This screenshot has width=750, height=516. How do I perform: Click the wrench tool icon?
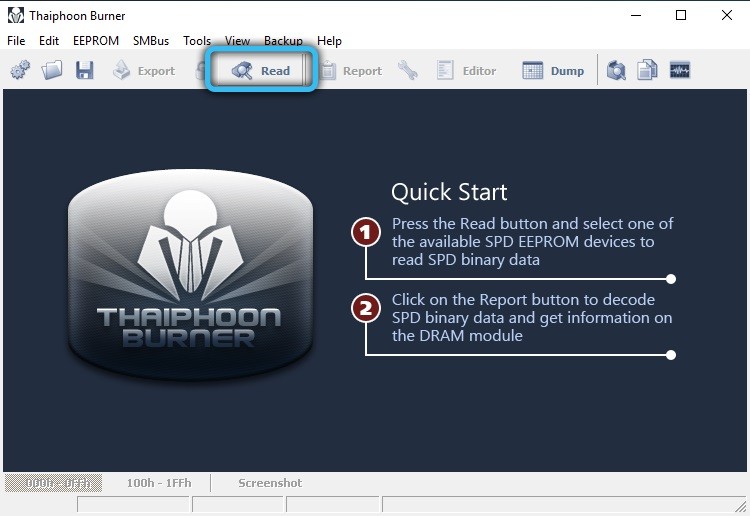(x=408, y=70)
